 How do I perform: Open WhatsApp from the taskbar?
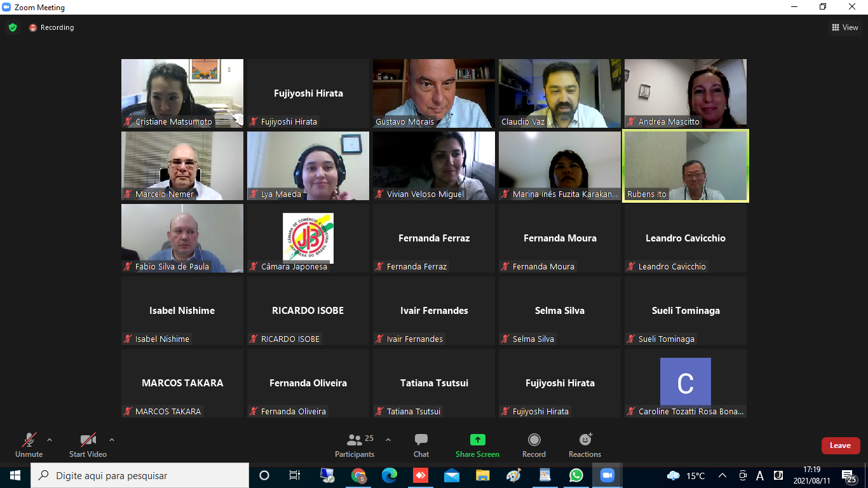[x=576, y=475]
